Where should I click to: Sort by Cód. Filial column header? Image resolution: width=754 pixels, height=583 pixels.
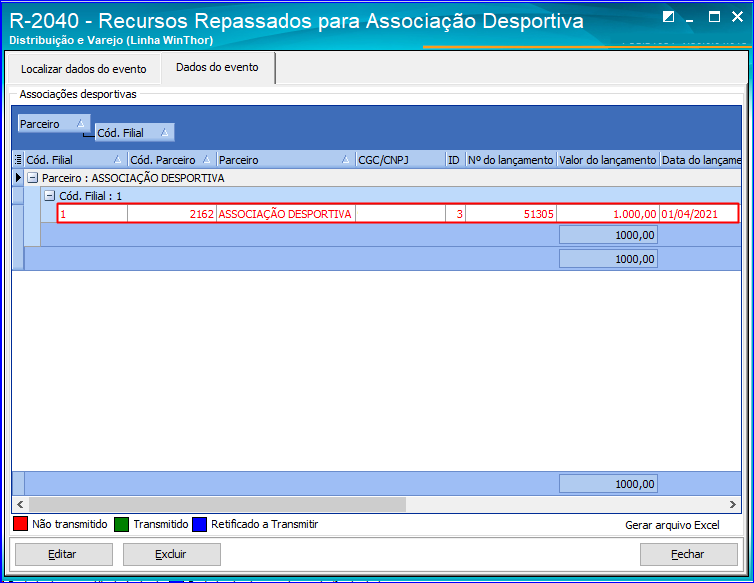coord(75,160)
